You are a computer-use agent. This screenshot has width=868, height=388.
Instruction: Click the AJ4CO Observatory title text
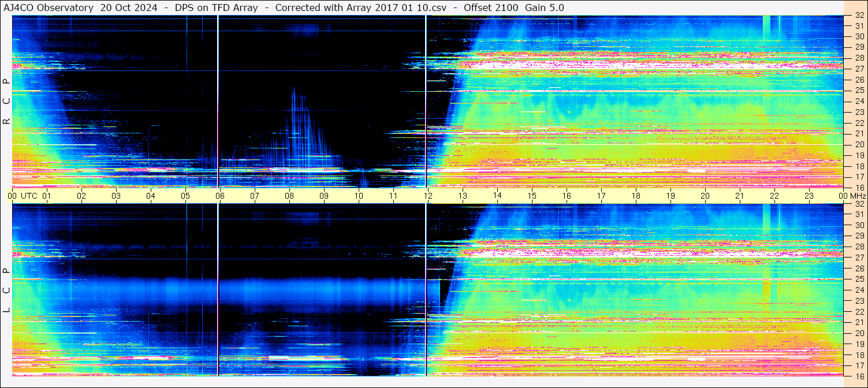(48, 8)
